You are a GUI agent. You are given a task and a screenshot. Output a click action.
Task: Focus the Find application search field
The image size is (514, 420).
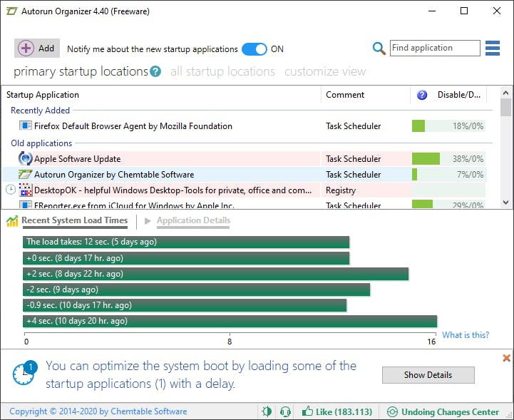tap(435, 48)
